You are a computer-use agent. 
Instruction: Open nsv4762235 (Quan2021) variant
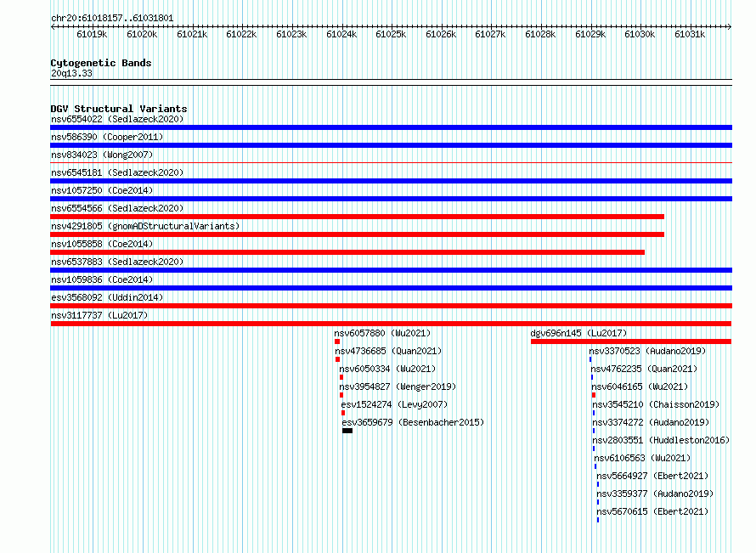pos(644,369)
